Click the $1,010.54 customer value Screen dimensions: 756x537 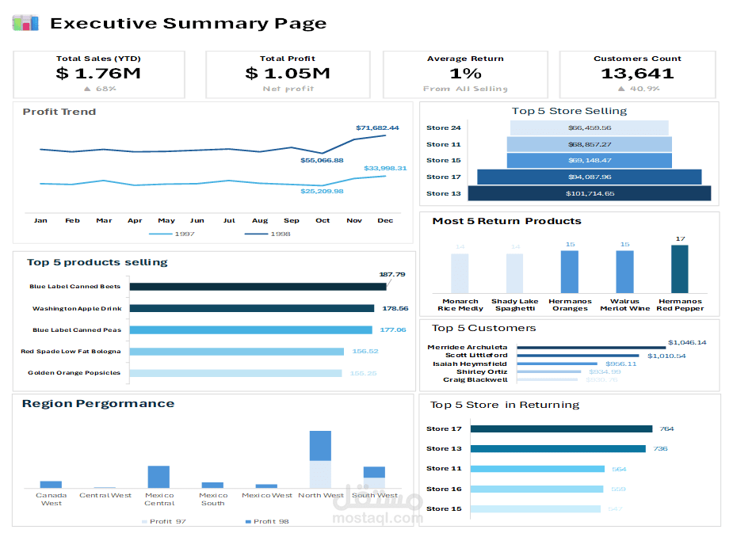pos(666,356)
